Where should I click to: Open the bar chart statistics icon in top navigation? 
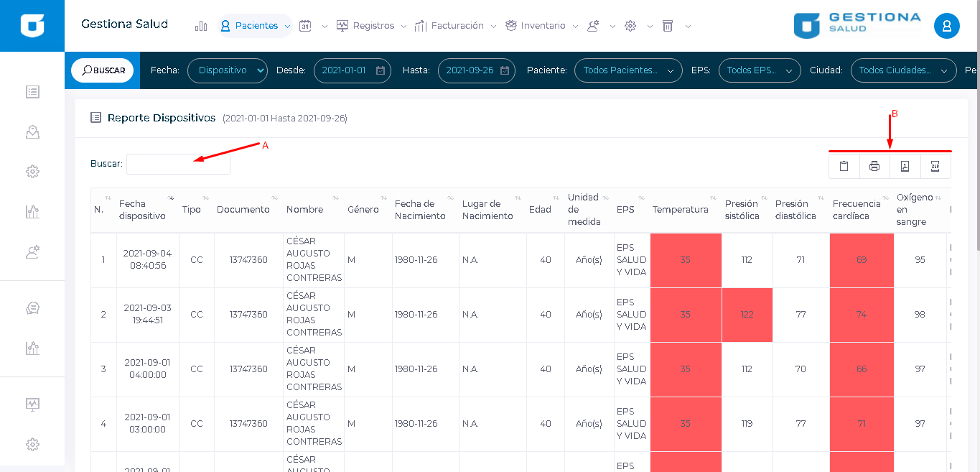point(201,26)
